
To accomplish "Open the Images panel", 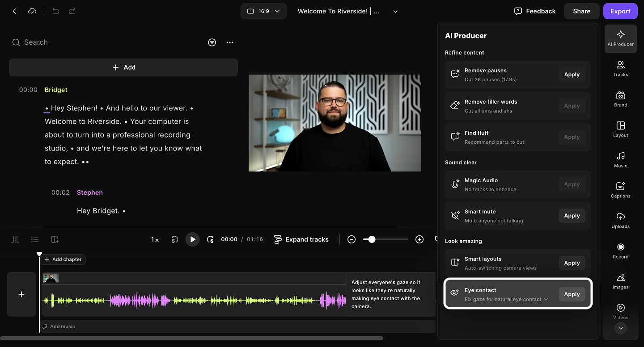I will pos(621,282).
